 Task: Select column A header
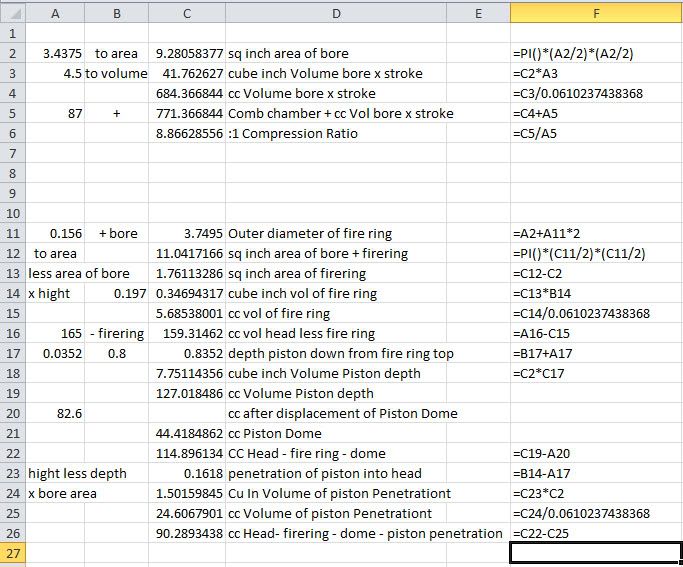point(55,14)
